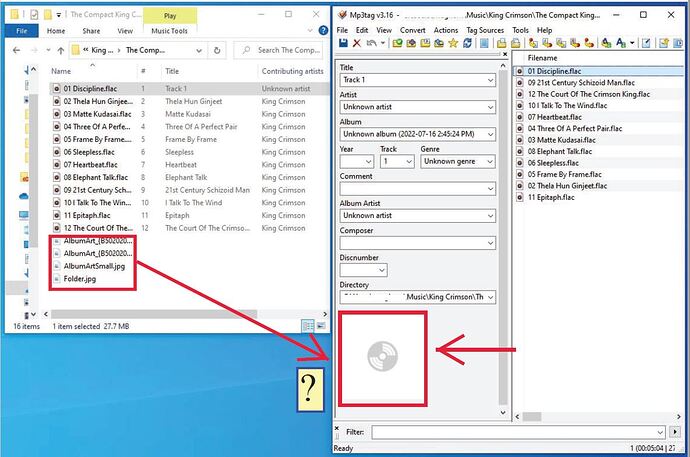The width and height of the screenshot is (690, 457).
Task: Click the Explorer horizontal scrollbar
Action: click(x=154, y=314)
